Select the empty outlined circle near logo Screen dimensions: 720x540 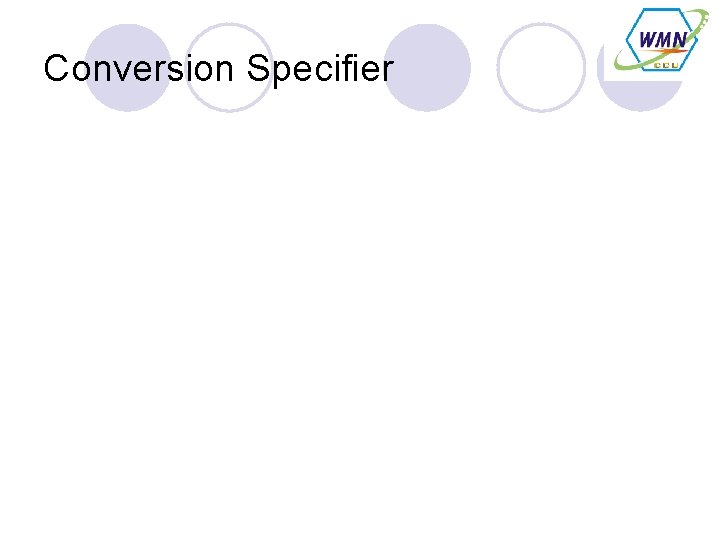click(x=541, y=67)
